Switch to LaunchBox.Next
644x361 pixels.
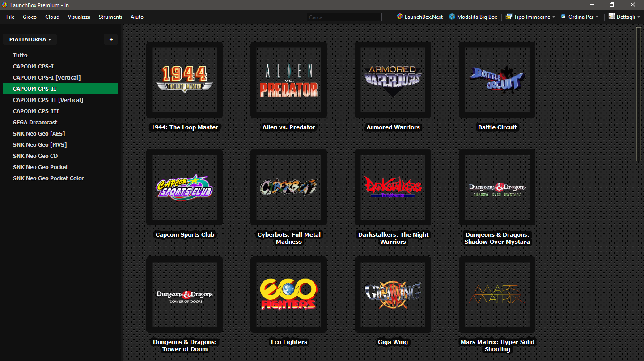[x=419, y=17]
